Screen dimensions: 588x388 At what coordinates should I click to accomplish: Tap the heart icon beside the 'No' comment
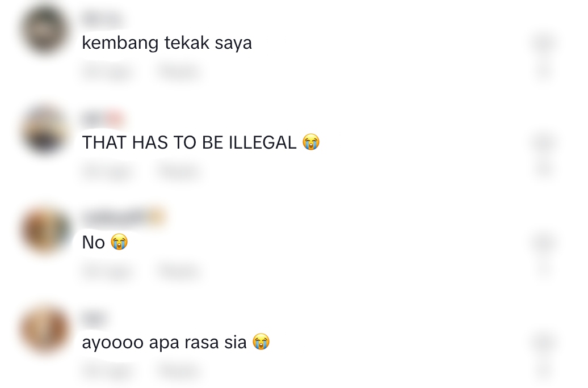coord(544,243)
